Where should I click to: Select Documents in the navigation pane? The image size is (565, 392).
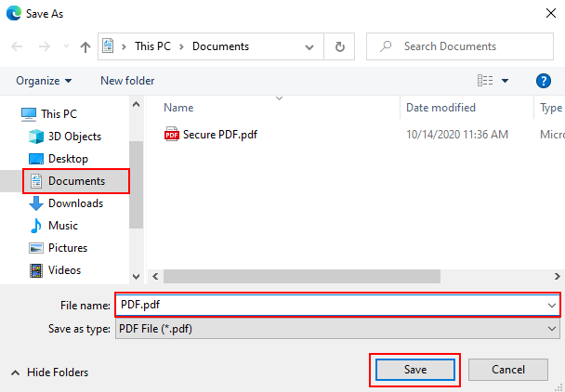76,181
